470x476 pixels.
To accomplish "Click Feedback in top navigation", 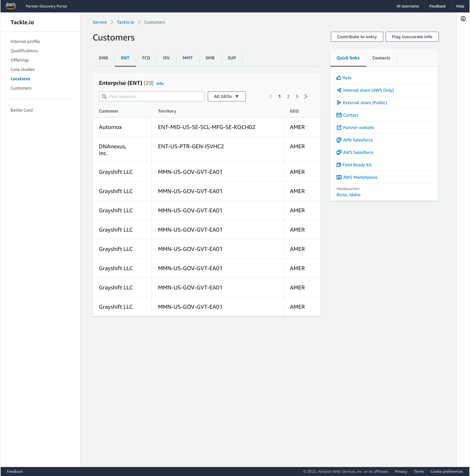I will (x=437, y=6).
